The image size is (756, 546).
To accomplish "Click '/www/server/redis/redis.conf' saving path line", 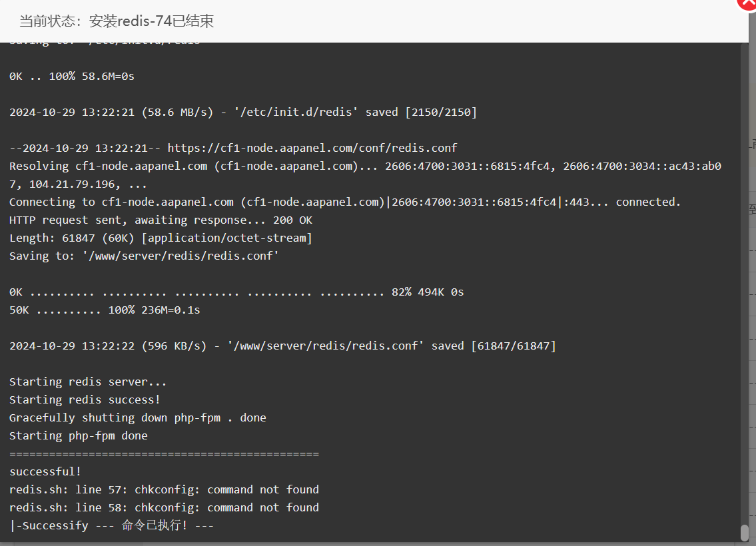I will (x=144, y=256).
